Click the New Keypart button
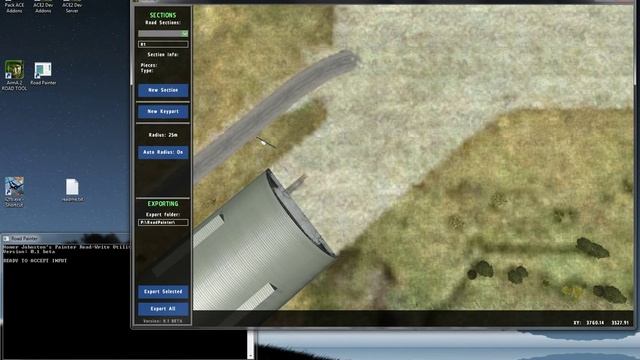 tap(163, 111)
